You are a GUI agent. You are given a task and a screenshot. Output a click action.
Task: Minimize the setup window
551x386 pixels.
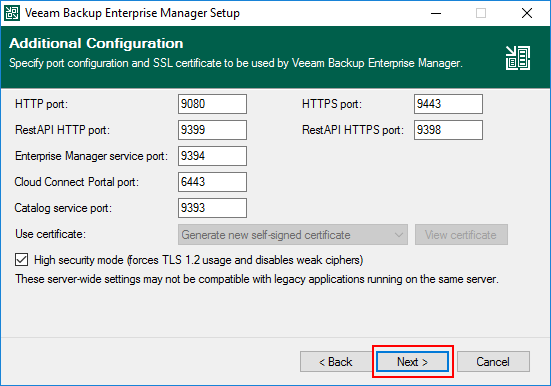436,13
